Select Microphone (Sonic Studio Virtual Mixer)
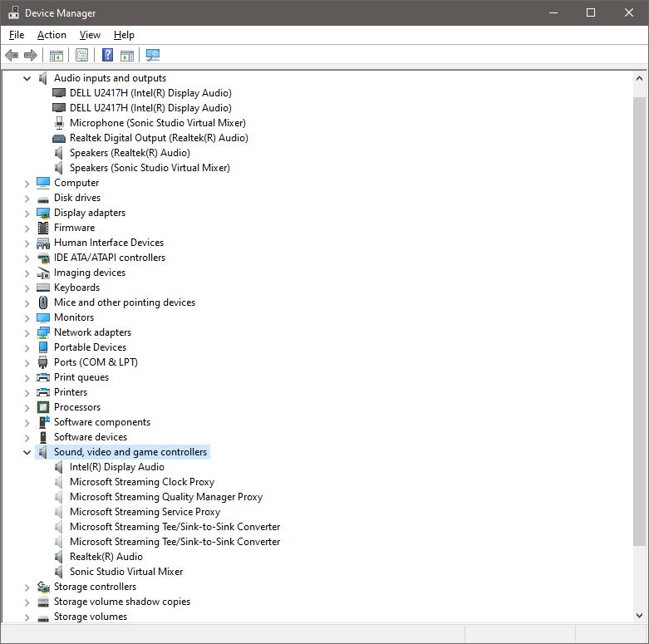The image size is (649, 644). tap(158, 123)
